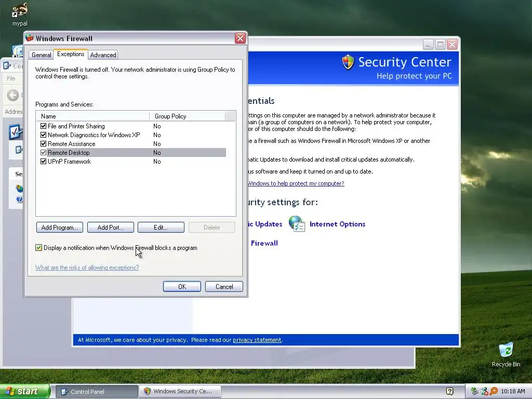Toggle Display a notification when Firewall blocks checkbox
The width and height of the screenshot is (532, 399).
click(38, 248)
